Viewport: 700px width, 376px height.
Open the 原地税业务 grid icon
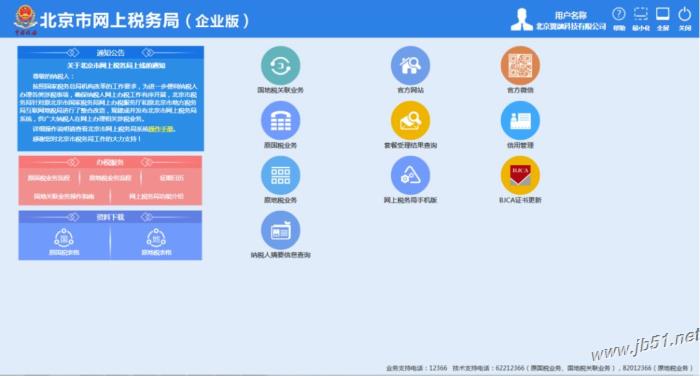[280, 175]
